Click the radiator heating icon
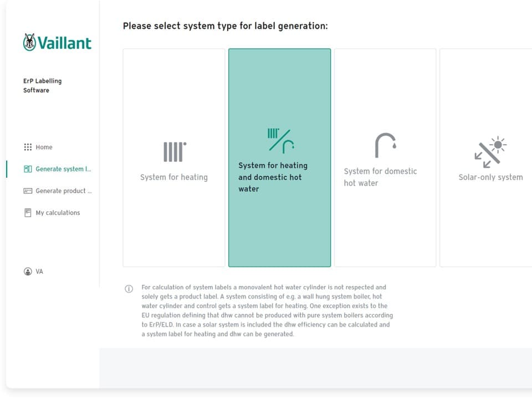 point(175,151)
